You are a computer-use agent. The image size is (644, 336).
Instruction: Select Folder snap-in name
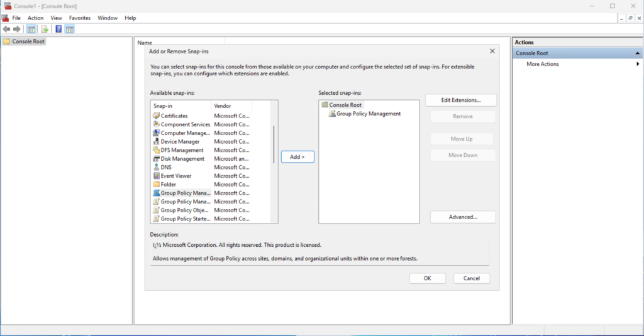[168, 185]
